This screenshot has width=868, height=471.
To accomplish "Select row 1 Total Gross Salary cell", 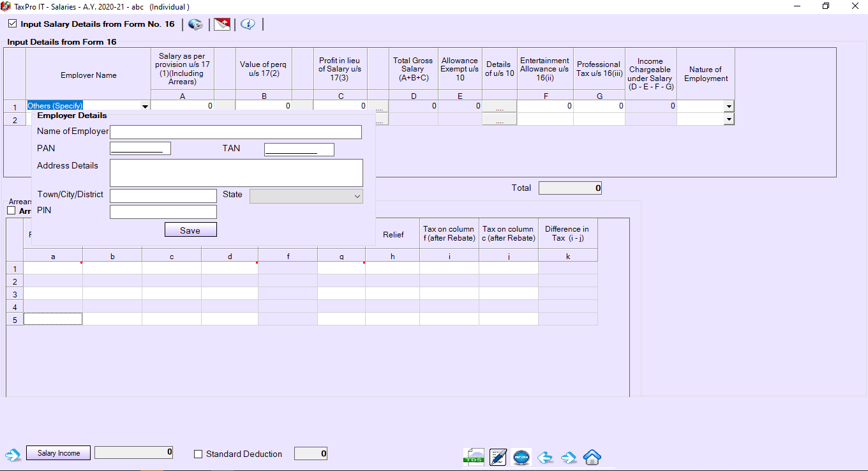I will coord(414,106).
